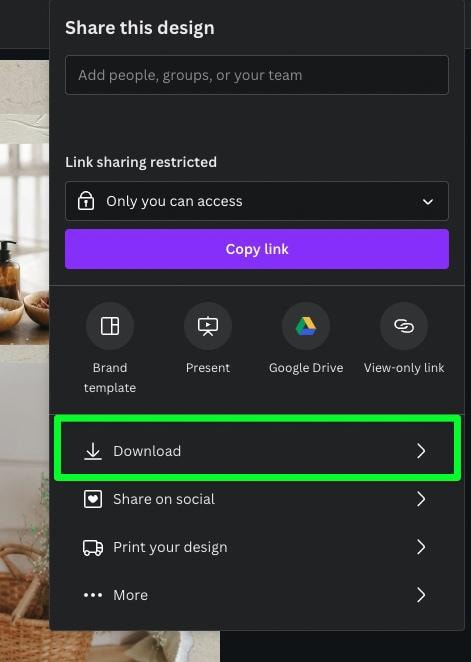Click the Download arrow icon
This screenshot has width=471, height=662.
click(x=93, y=451)
